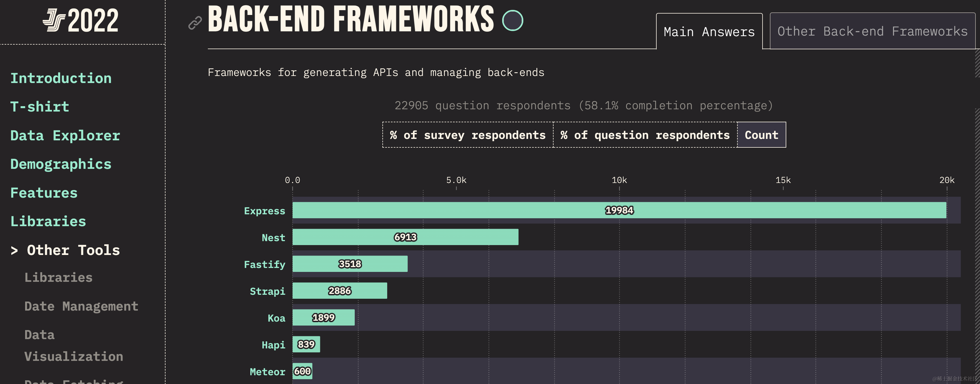Navigate to Data Explorer section
This screenshot has height=384, width=980.
click(65, 136)
